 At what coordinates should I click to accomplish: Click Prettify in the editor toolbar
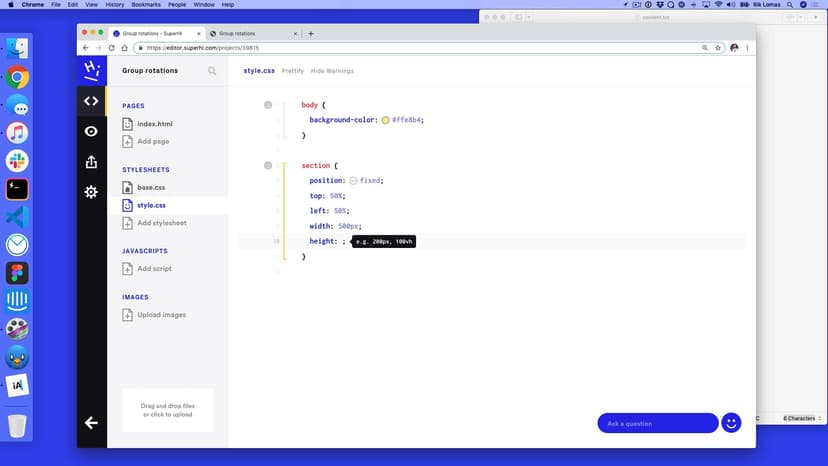coord(293,71)
